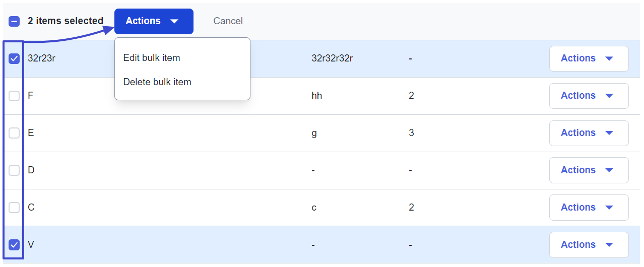Image resolution: width=644 pixels, height=267 pixels.
Task: Click the '2 items selected' label
Action: 66,21
